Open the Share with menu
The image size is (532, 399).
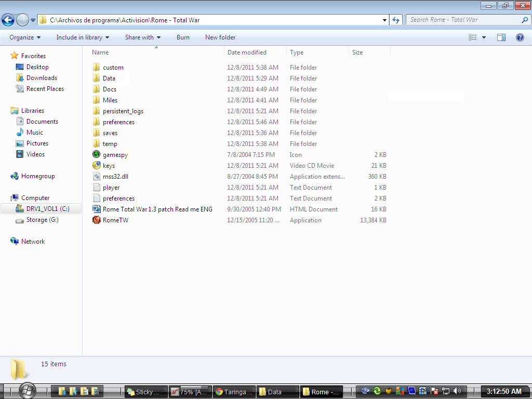143,37
